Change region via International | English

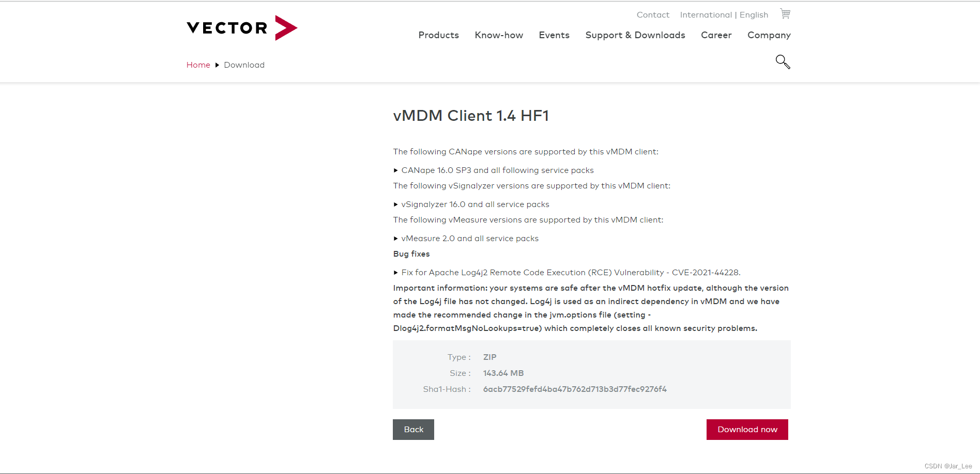click(724, 15)
